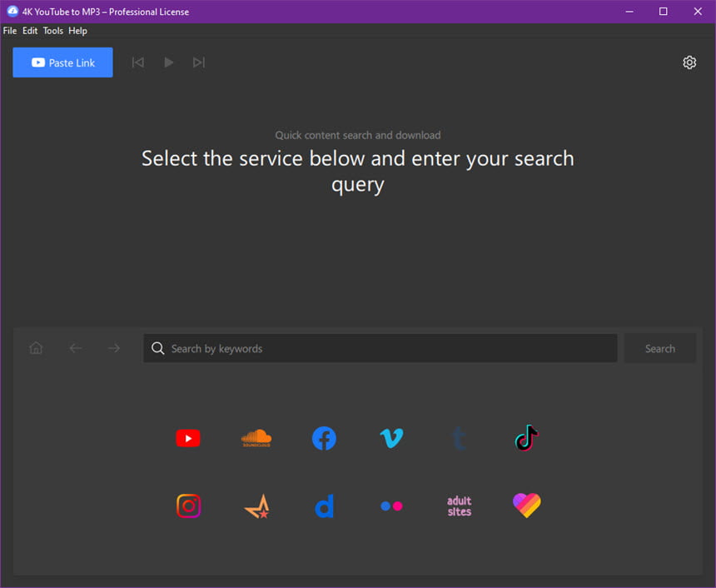Skip to the previous track

138,62
